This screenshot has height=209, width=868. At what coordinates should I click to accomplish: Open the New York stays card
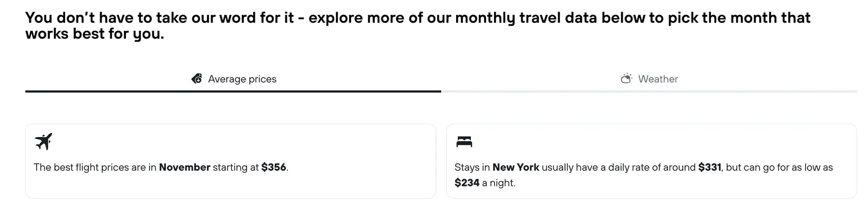[651, 161]
